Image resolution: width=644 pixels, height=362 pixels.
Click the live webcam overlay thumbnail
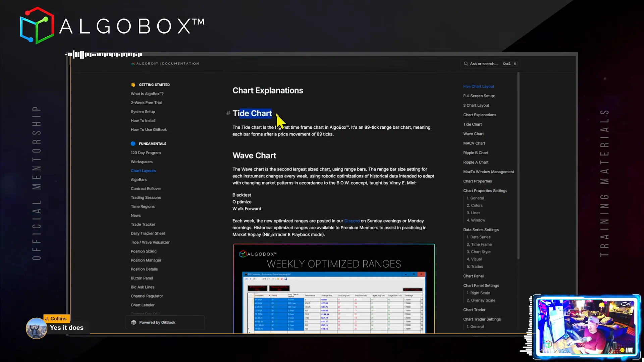586,327
